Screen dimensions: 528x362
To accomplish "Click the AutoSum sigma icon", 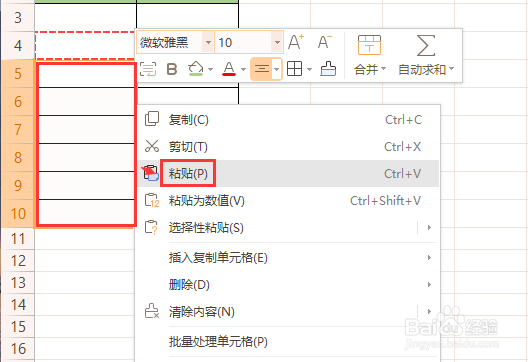I will 426,45.
